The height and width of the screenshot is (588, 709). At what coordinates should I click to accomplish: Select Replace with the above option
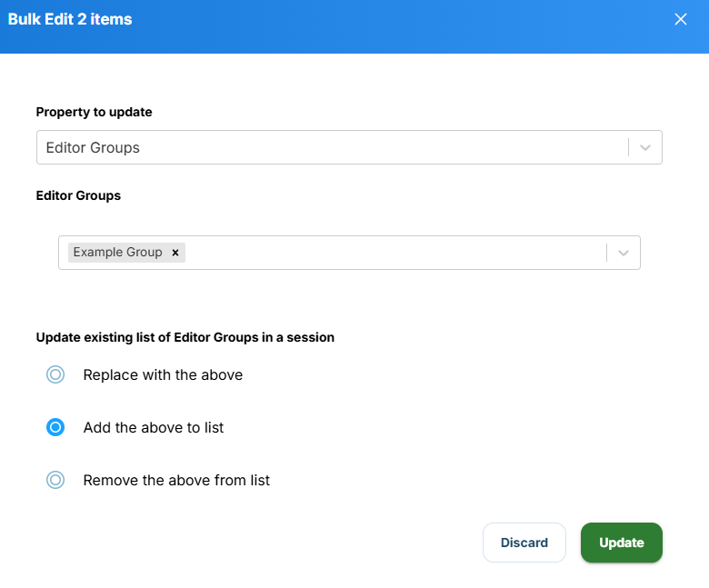click(x=55, y=374)
